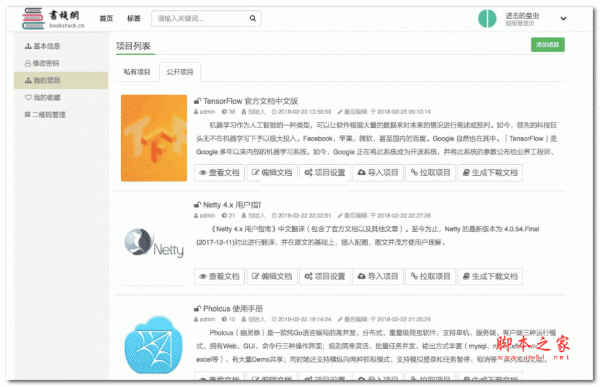600x387 pixels.
Task: Open the TensorFlow cover thumbnail
Action: click(x=154, y=138)
